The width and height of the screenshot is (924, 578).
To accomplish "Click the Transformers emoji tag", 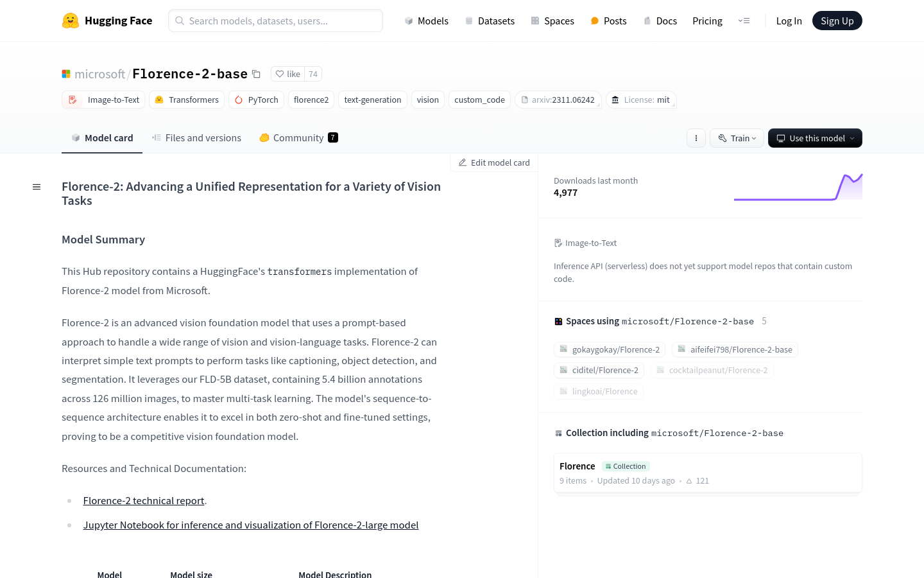I will 159,100.
